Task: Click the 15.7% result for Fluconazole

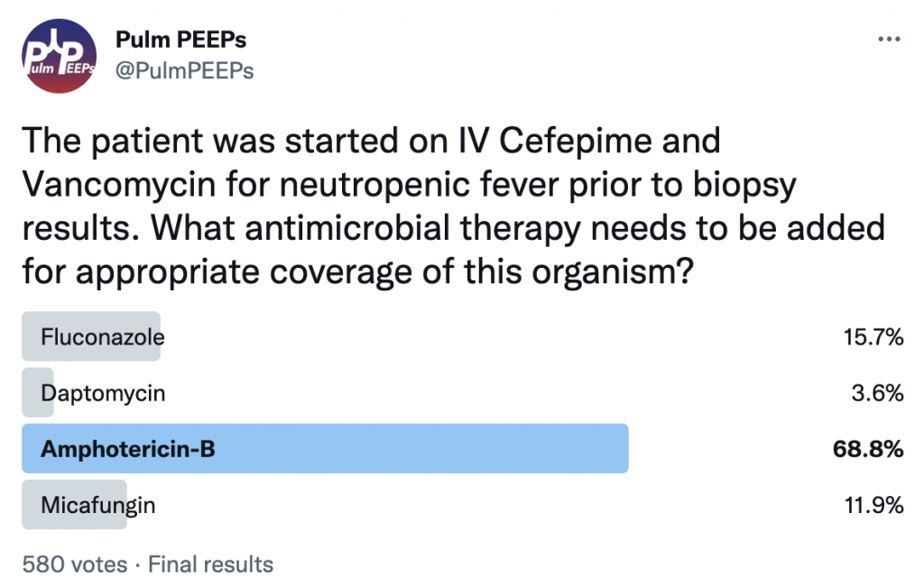Action: coord(873,336)
